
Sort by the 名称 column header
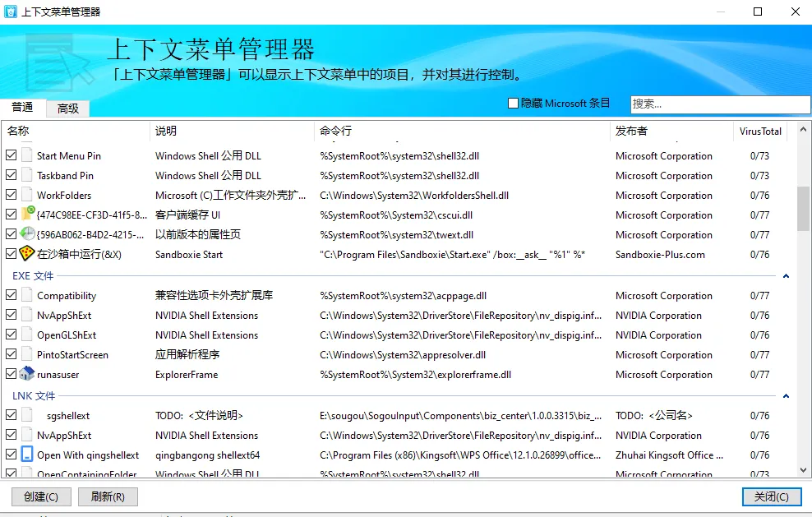[76, 131]
